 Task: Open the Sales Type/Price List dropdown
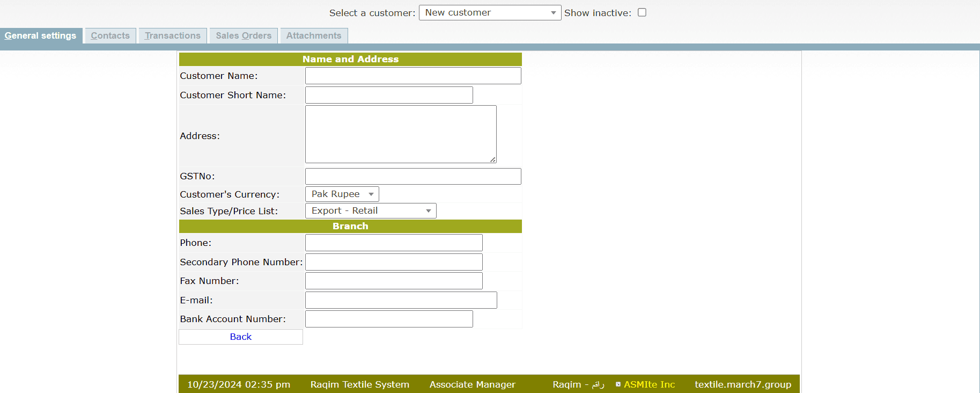(x=370, y=211)
